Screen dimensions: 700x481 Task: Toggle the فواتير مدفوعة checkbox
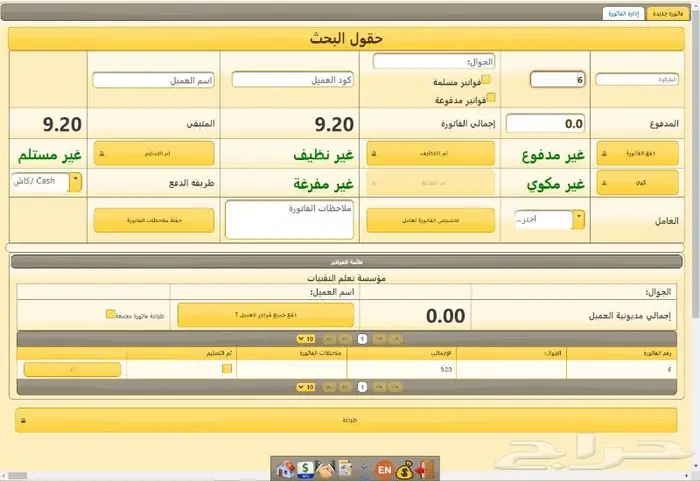click(x=491, y=98)
